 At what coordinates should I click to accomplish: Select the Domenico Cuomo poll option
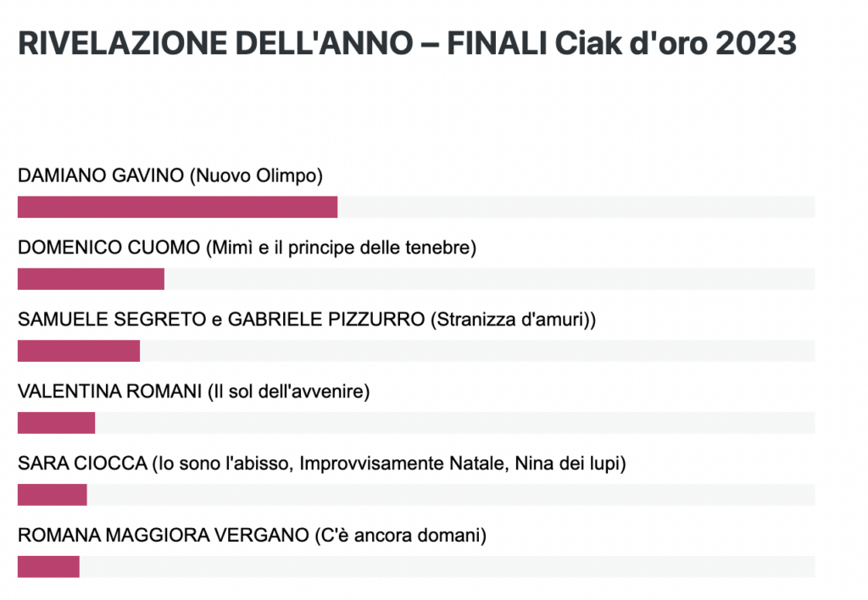pos(247,247)
